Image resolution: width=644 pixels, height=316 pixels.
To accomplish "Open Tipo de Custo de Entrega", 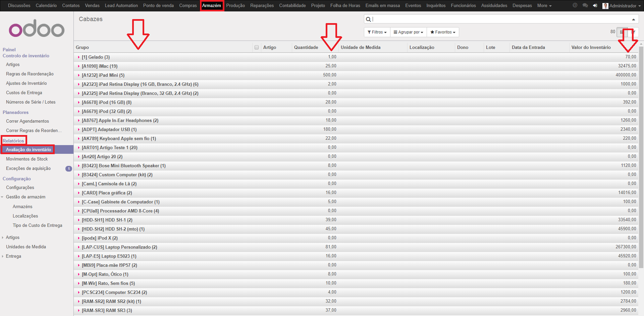I will coord(38,226).
